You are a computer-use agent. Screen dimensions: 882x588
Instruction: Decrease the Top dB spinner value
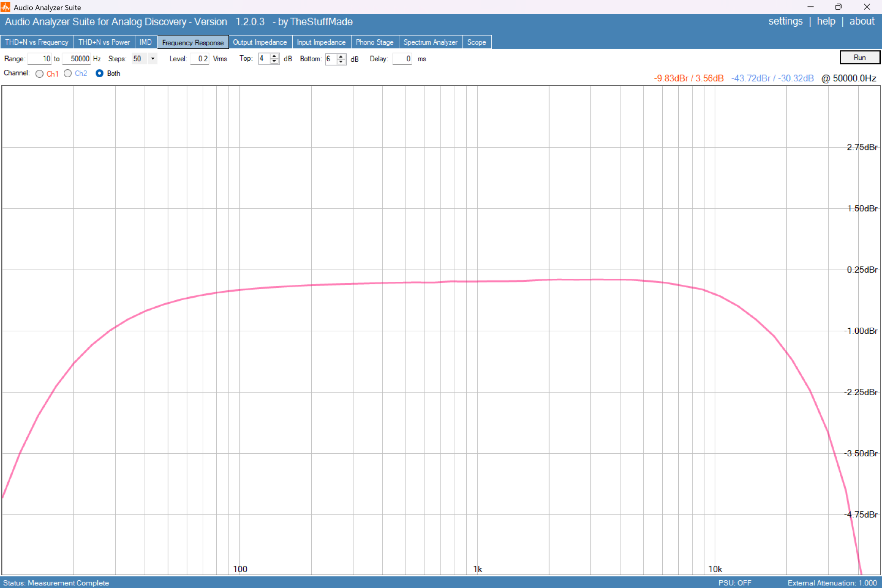coord(274,61)
